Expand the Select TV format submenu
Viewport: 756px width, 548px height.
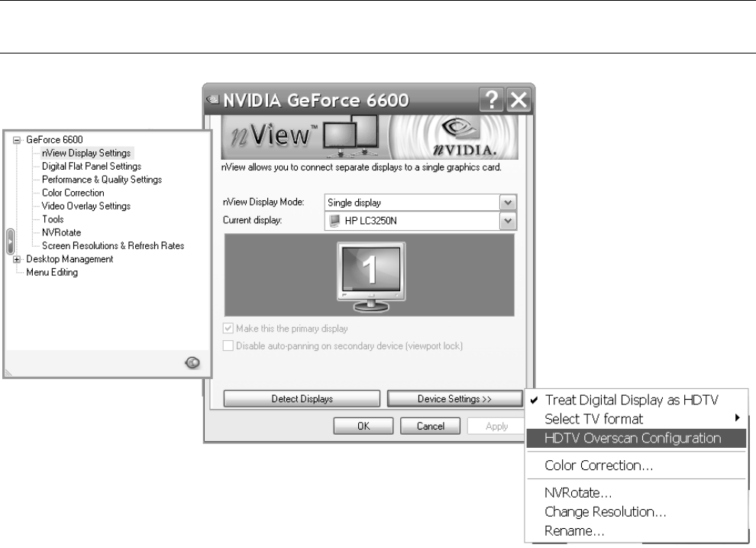tap(636, 419)
